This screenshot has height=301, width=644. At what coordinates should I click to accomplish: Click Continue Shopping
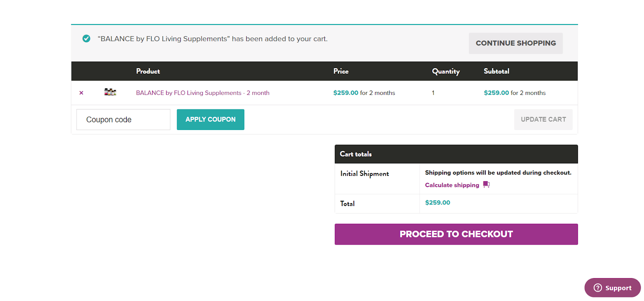pyautogui.click(x=516, y=43)
